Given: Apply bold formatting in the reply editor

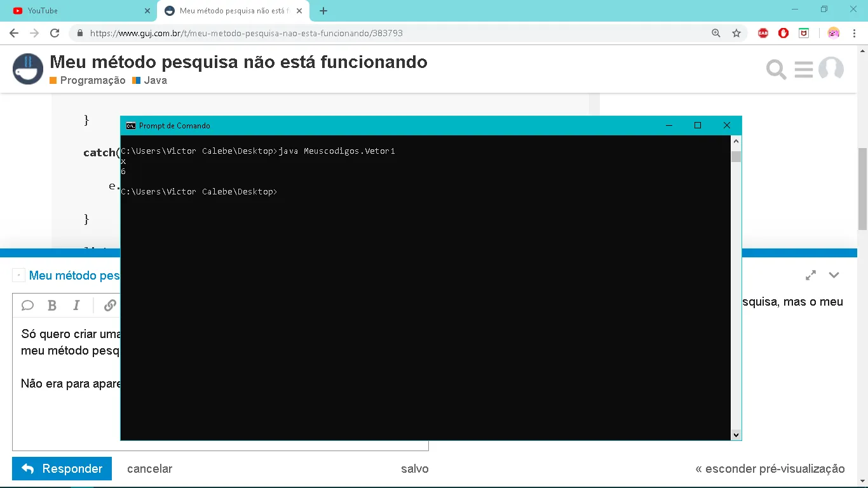Looking at the screenshot, I should click(53, 306).
